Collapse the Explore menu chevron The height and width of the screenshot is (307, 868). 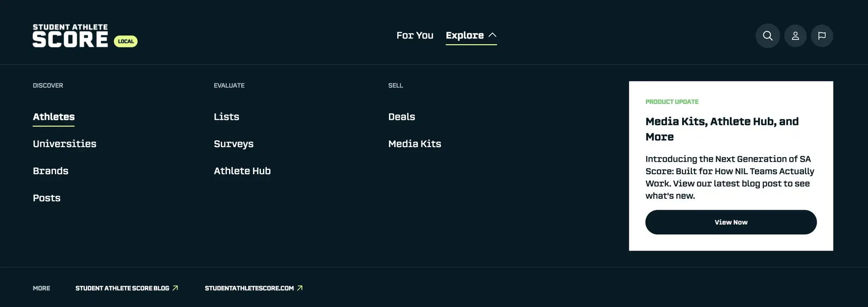492,35
